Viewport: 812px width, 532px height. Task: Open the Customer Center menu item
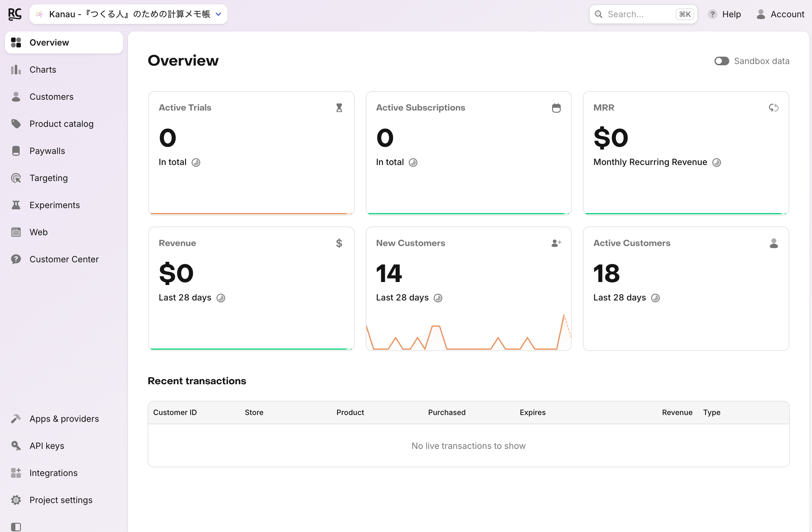tap(64, 259)
